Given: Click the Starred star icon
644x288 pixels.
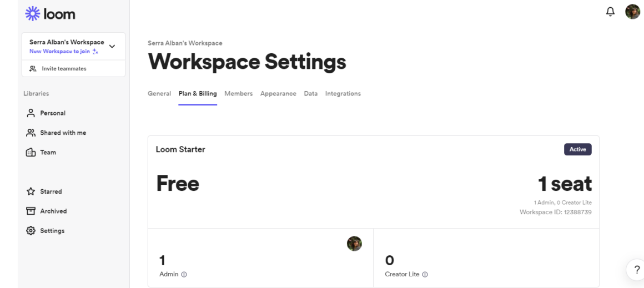Looking at the screenshot, I should pyautogui.click(x=31, y=191).
